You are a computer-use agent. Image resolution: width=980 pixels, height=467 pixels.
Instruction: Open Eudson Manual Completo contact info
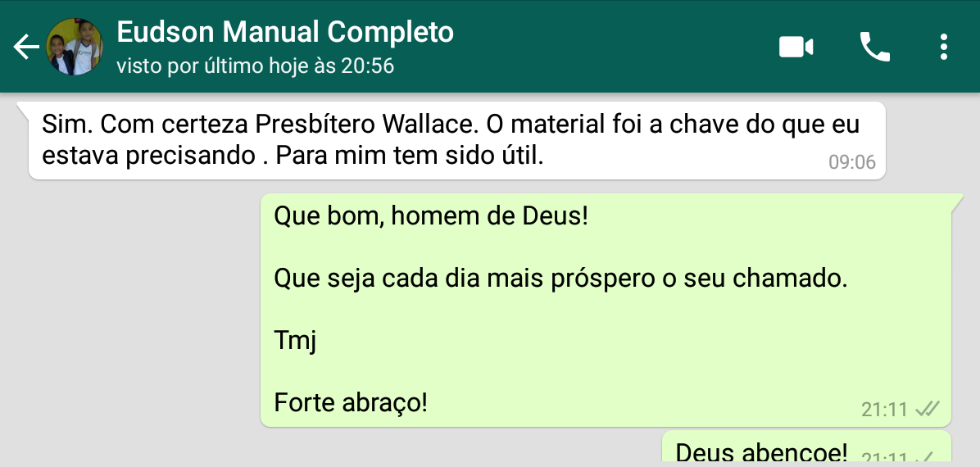285,33
